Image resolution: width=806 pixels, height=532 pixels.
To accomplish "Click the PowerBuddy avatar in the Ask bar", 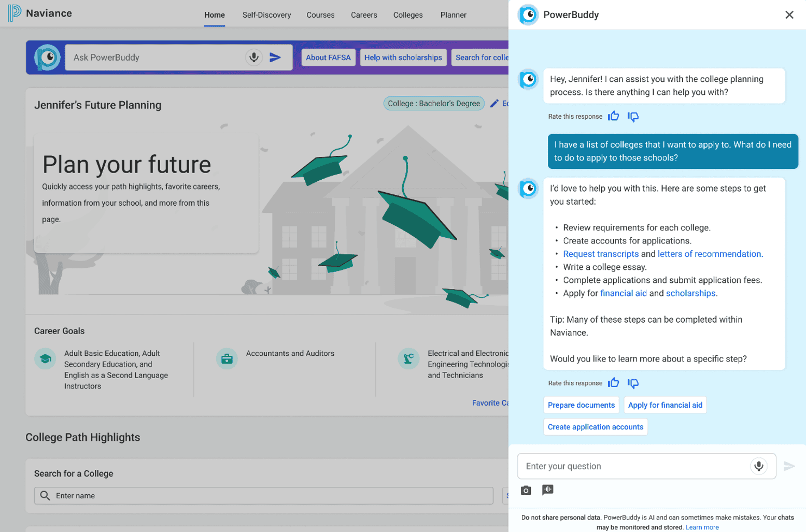I will 47,57.
